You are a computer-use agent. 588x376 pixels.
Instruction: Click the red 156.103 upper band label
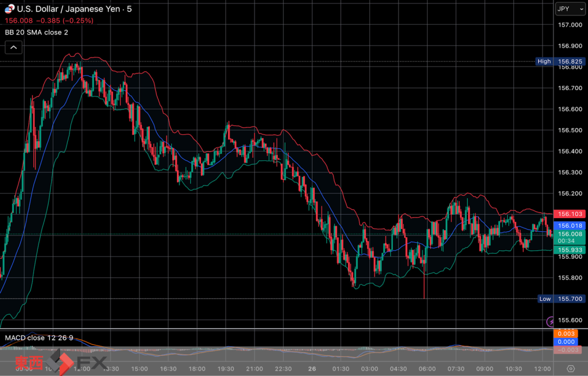click(x=570, y=214)
